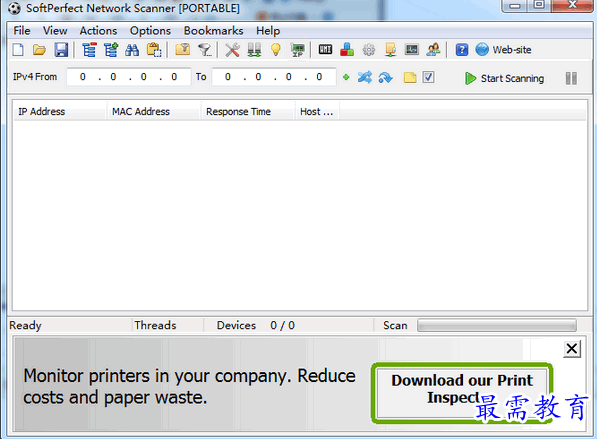Open the Bookmarks menu
Viewport: 597px width, 439px height.
point(213,30)
